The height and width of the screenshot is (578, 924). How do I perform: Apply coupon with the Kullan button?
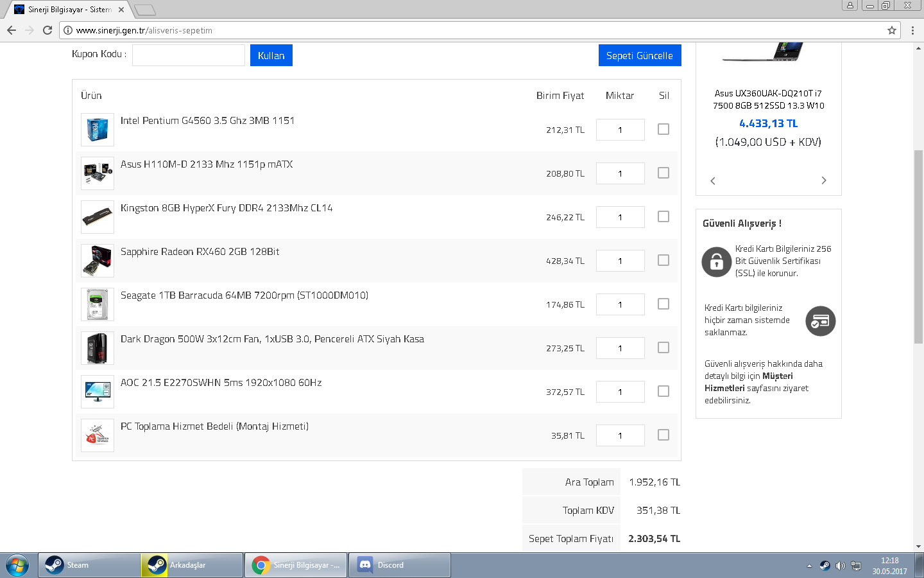coord(271,55)
